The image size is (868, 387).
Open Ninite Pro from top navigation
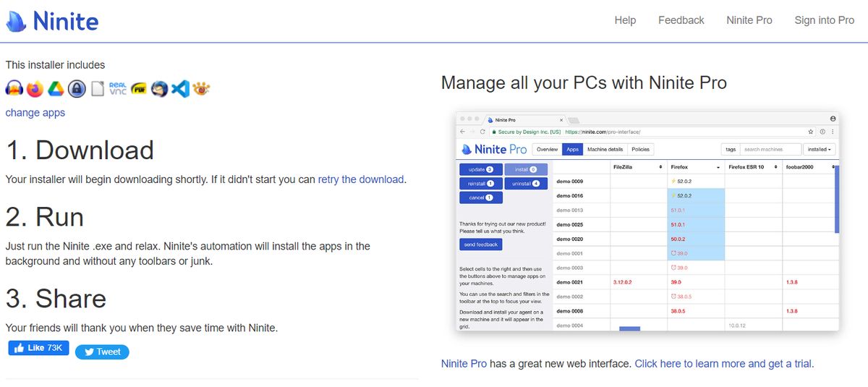click(749, 20)
